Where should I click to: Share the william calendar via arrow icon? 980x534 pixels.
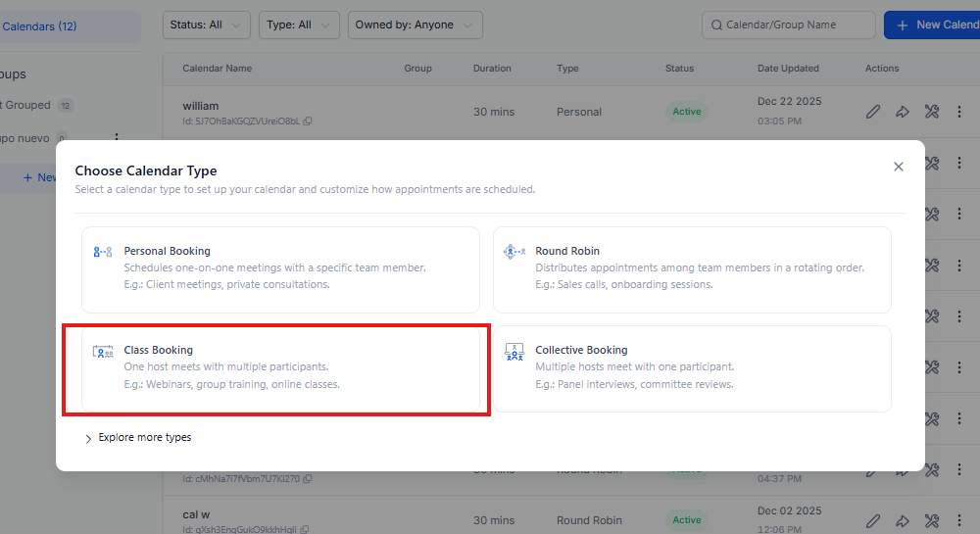point(903,112)
